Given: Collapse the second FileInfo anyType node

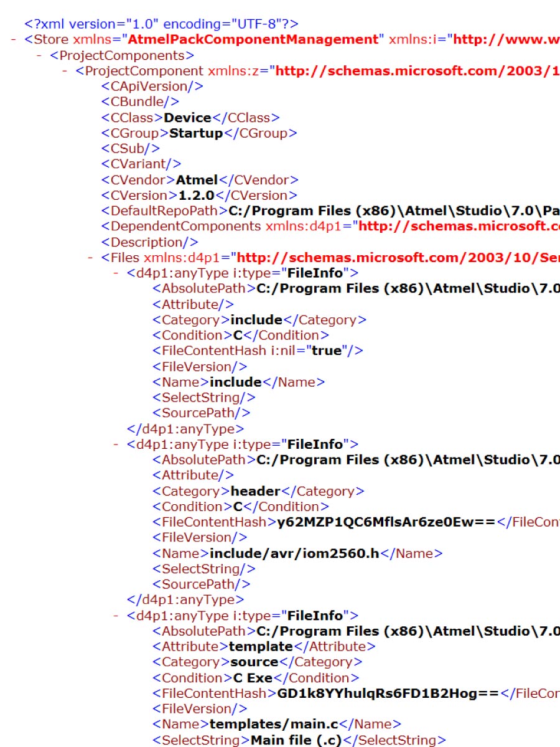Looking at the screenshot, I should (116, 444).
